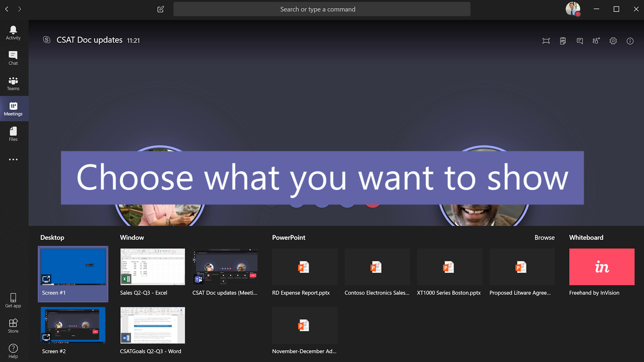Expand Desktop sharing options panel
The width and height of the screenshot is (644, 362).
point(52,237)
